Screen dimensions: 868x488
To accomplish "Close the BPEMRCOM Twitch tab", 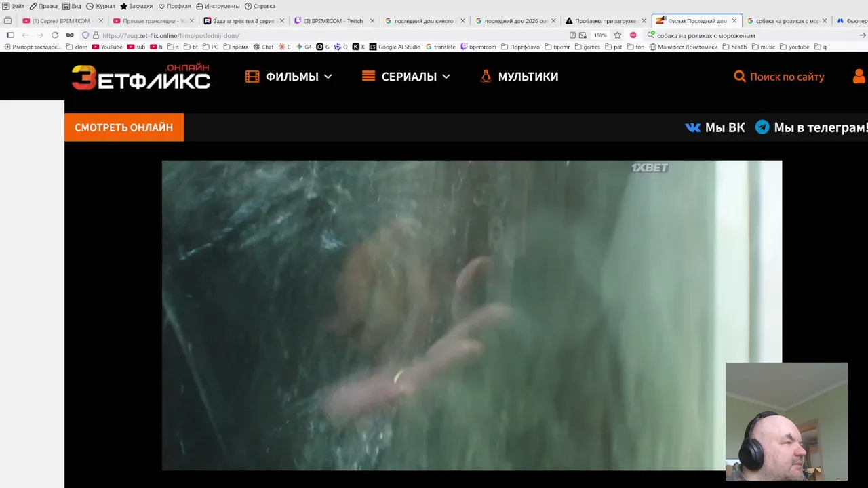I will tap(372, 21).
